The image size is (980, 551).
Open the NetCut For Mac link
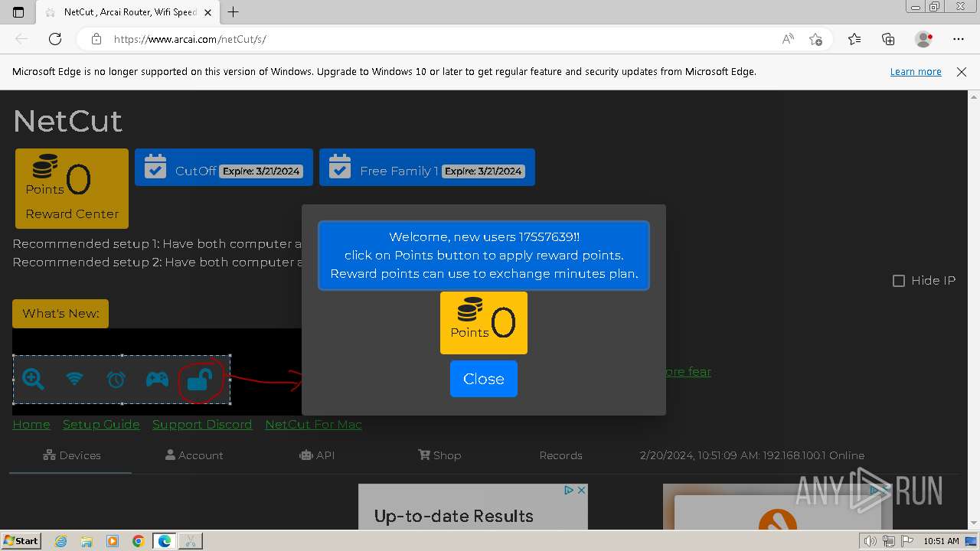click(313, 424)
